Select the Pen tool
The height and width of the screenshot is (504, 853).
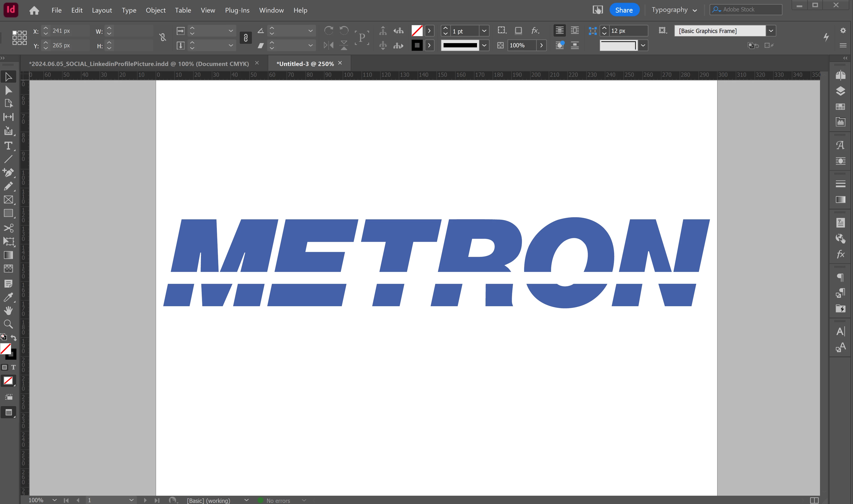(x=8, y=173)
